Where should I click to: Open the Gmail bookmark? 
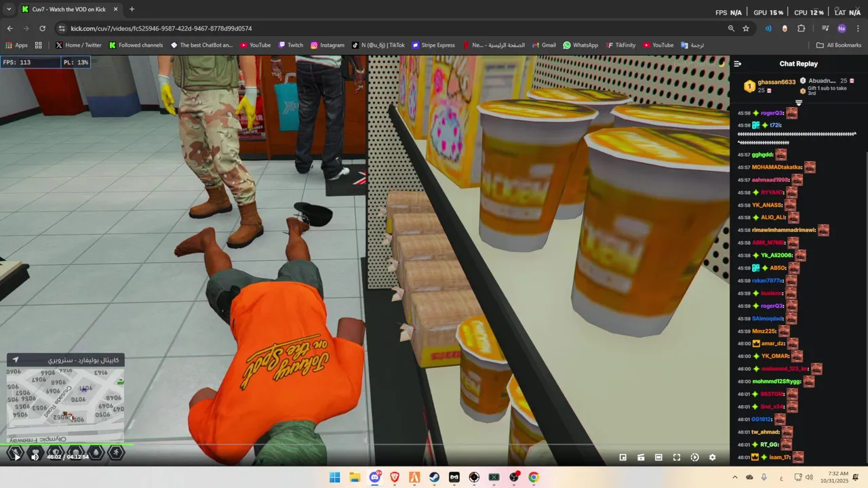pos(543,45)
